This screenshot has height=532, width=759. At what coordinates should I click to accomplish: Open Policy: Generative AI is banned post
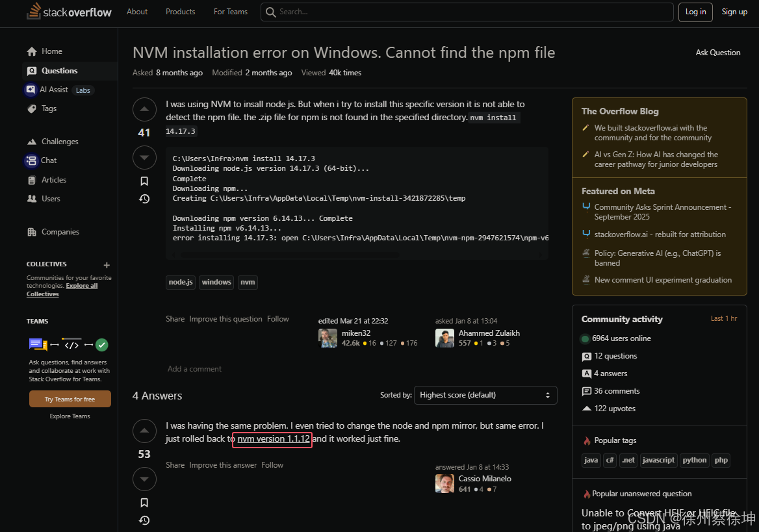tap(658, 258)
